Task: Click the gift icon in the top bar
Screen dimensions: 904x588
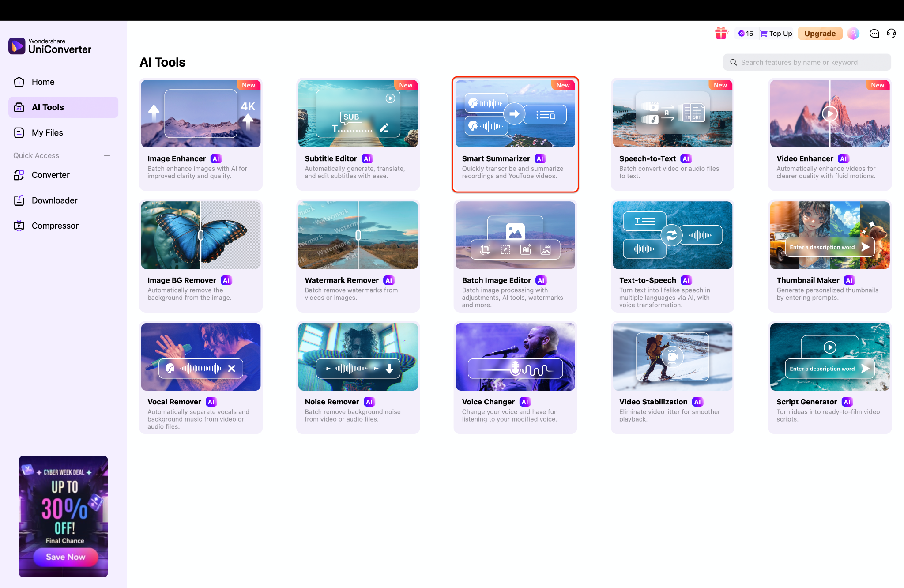Action: (722, 33)
